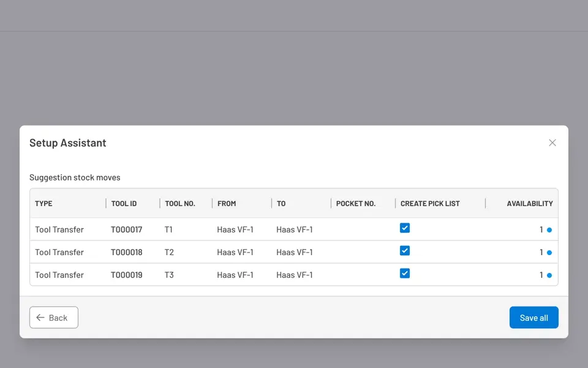Viewport: 588px width, 368px height.
Task: Sort by TYPE column header
Action: [x=43, y=204]
